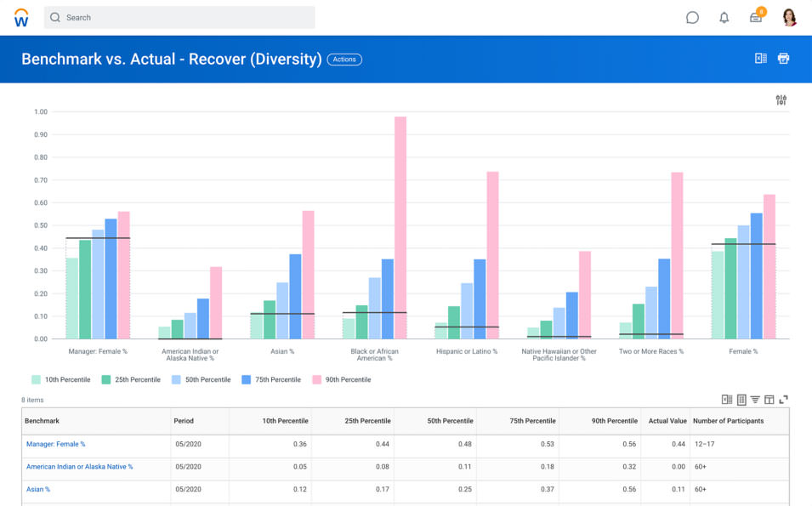The height and width of the screenshot is (506, 812).
Task: Open your Workday notifications bell
Action: point(724,17)
